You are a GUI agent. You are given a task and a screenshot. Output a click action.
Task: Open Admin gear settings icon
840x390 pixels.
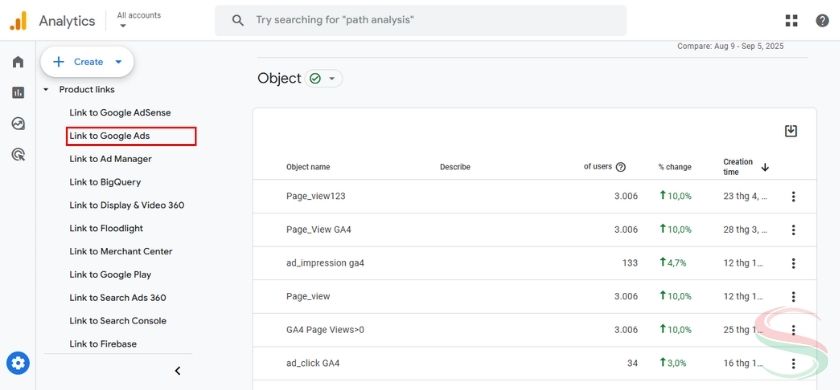[x=18, y=364]
